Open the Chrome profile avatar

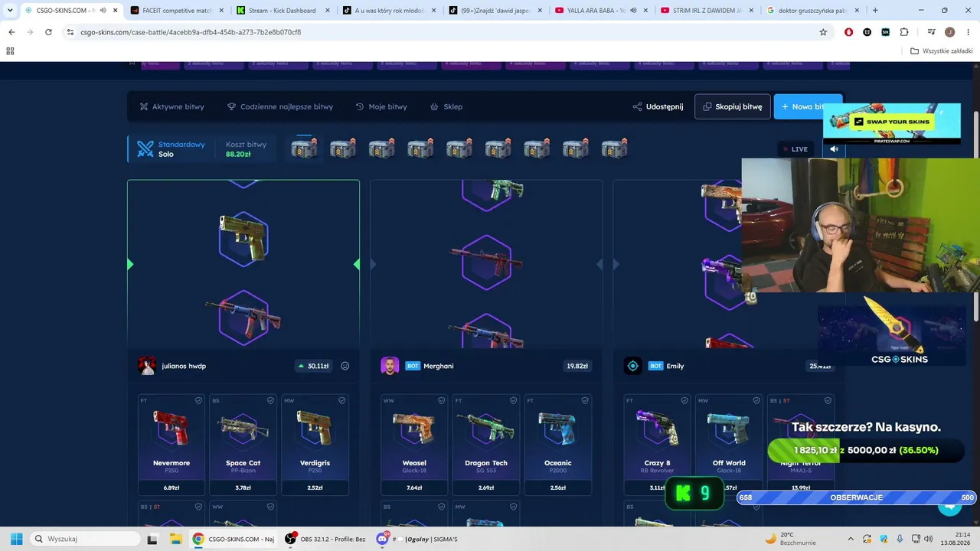click(x=950, y=32)
